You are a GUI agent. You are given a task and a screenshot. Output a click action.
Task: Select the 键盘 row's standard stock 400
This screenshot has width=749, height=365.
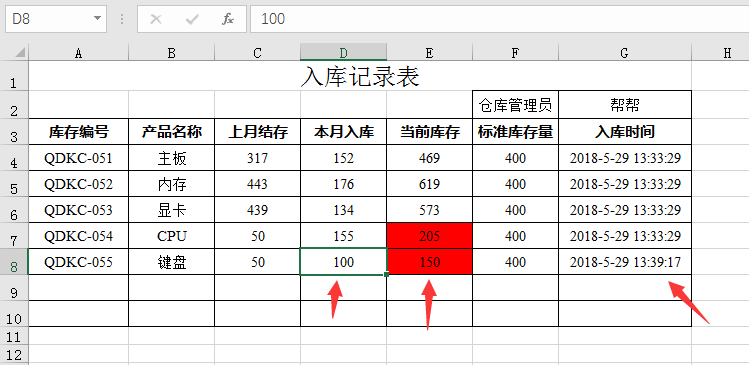click(x=515, y=262)
